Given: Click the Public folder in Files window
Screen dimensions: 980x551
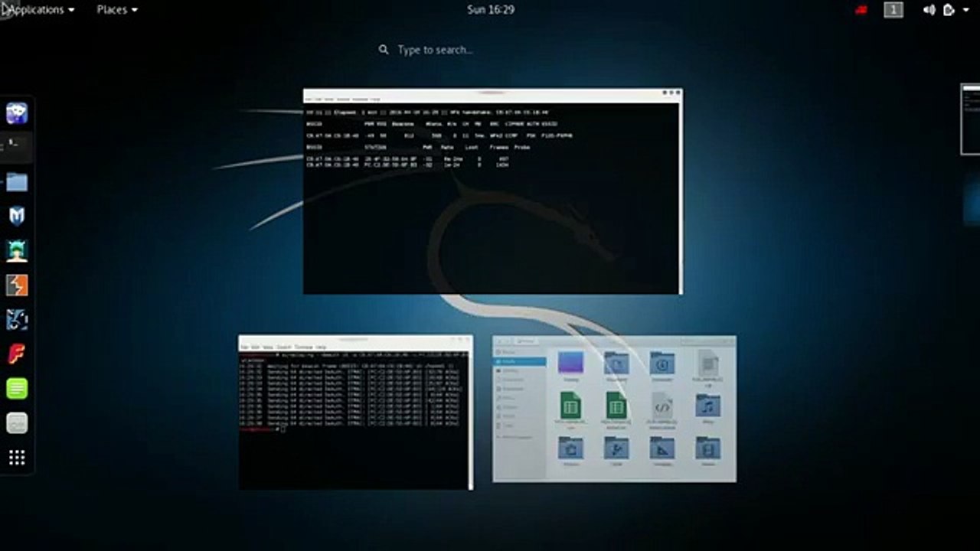Looking at the screenshot, I should pyautogui.click(x=616, y=452).
